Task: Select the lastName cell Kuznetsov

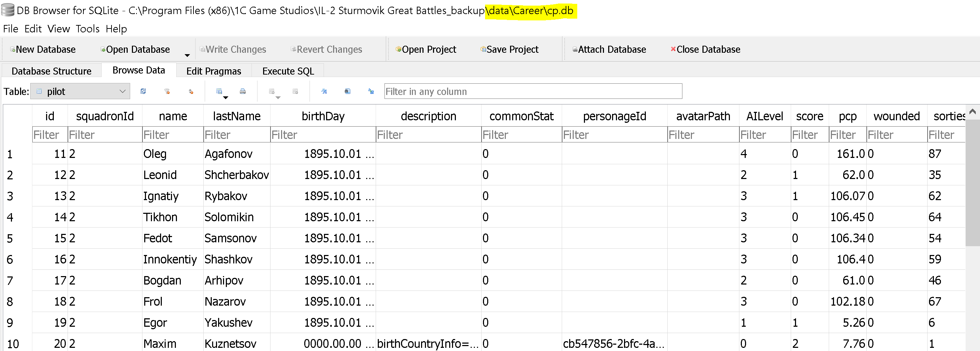Action: tap(237, 344)
